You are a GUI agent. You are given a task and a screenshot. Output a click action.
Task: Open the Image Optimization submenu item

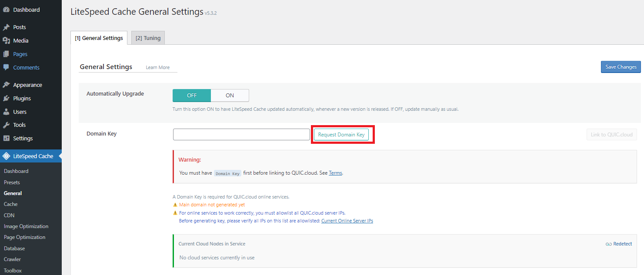[x=26, y=226]
